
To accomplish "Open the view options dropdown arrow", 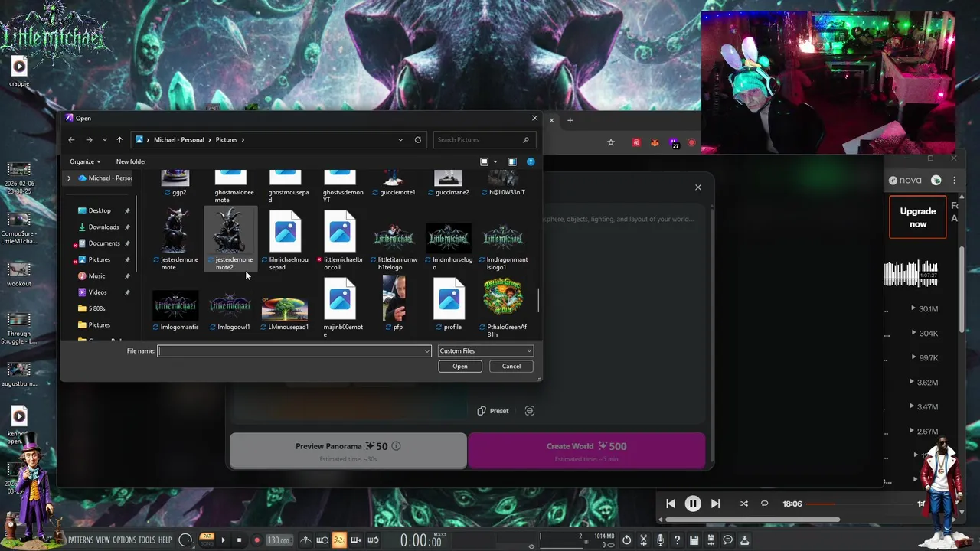I will (495, 161).
